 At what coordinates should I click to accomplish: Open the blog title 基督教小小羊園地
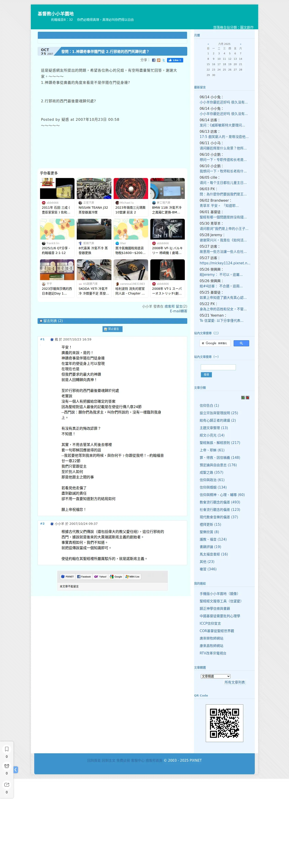(56, 14)
